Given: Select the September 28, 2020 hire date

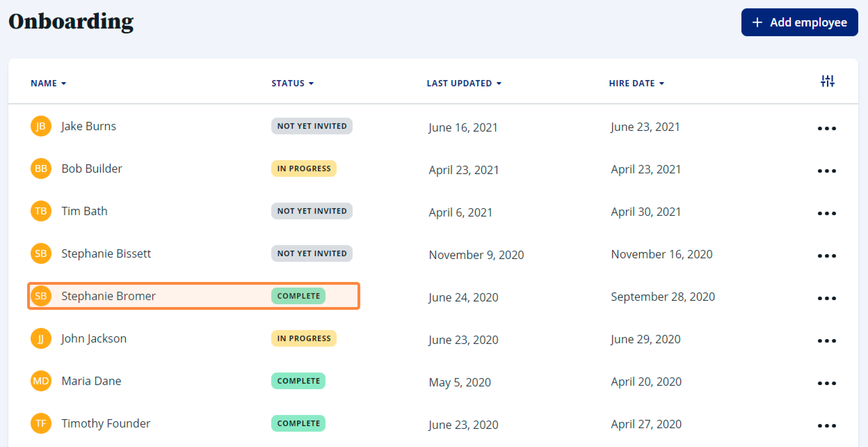Looking at the screenshot, I should coord(663,297).
